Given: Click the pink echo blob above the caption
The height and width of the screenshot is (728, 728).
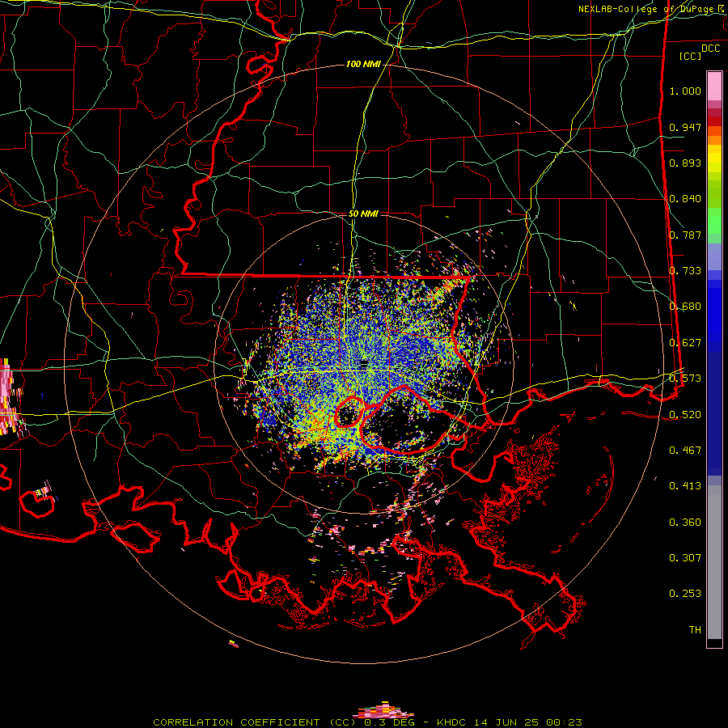Looking at the screenshot, I should click(383, 710).
